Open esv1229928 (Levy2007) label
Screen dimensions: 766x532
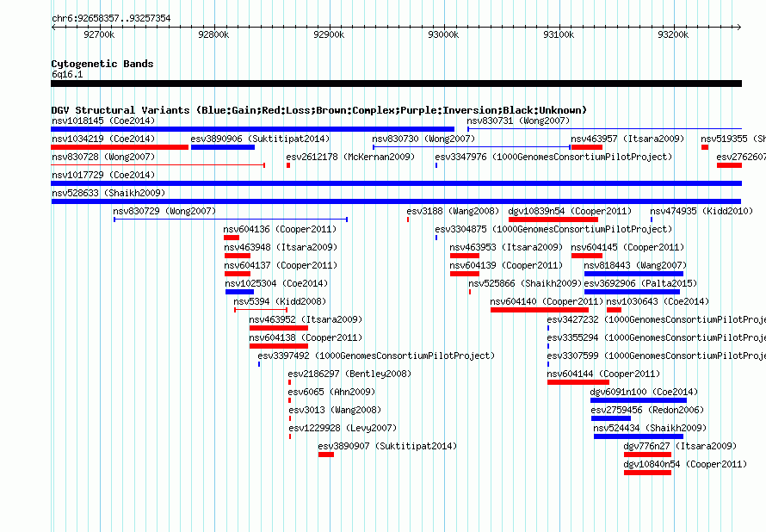pos(343,428)
